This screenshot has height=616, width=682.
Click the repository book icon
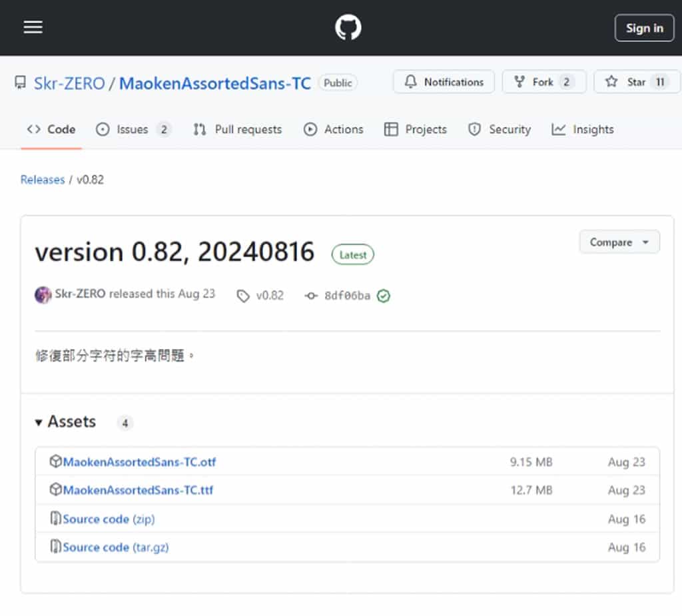click(x=20, y=83)
